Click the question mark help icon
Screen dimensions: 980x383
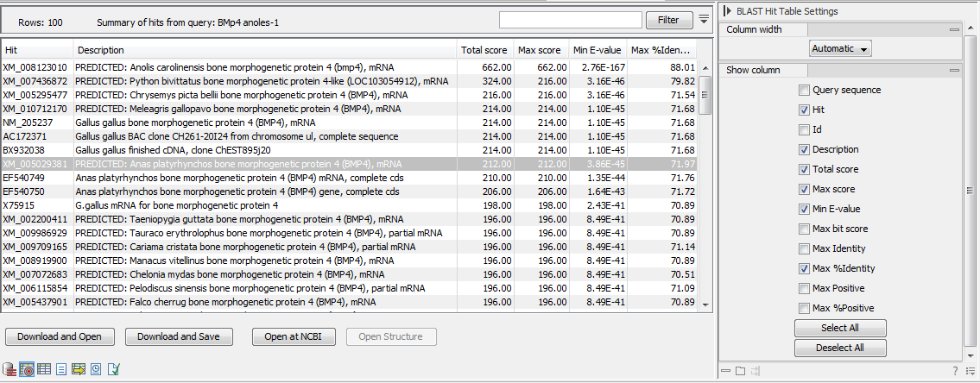[956, 371]
